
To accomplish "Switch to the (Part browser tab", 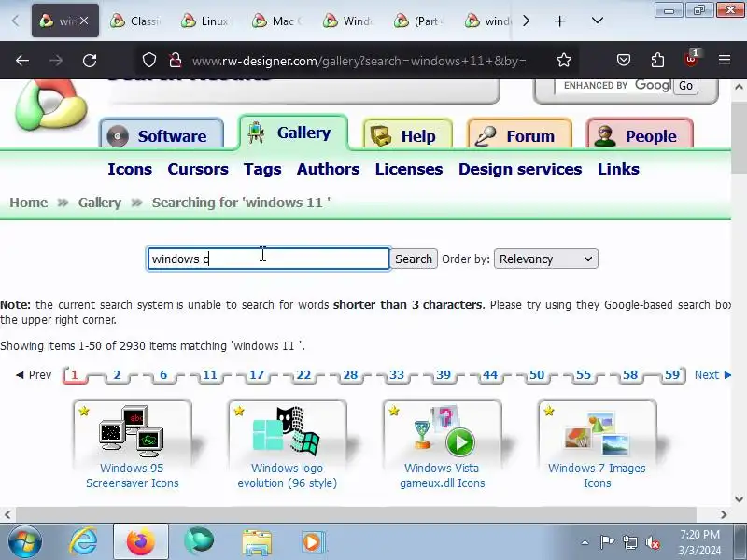I will coord(421,21).
